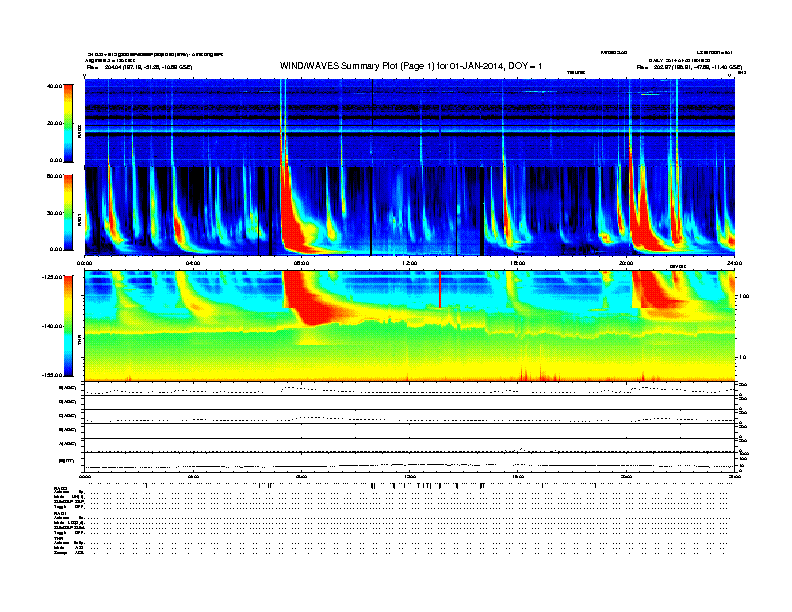Click the intense red burst near 08:00 in RAD1

click(x=293, y=217)
